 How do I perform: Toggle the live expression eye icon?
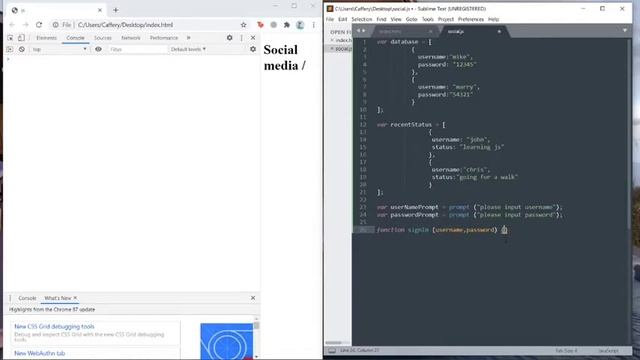click(x=98, y=49)
